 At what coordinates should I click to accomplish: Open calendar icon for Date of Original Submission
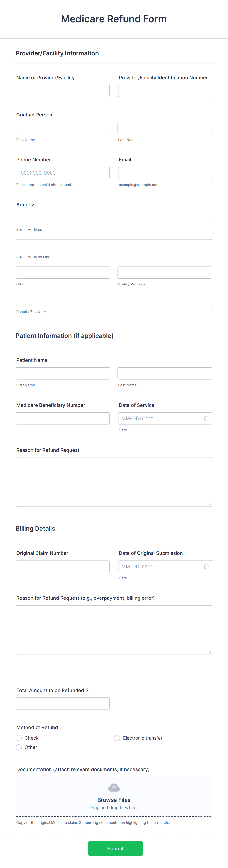(206, 566)
